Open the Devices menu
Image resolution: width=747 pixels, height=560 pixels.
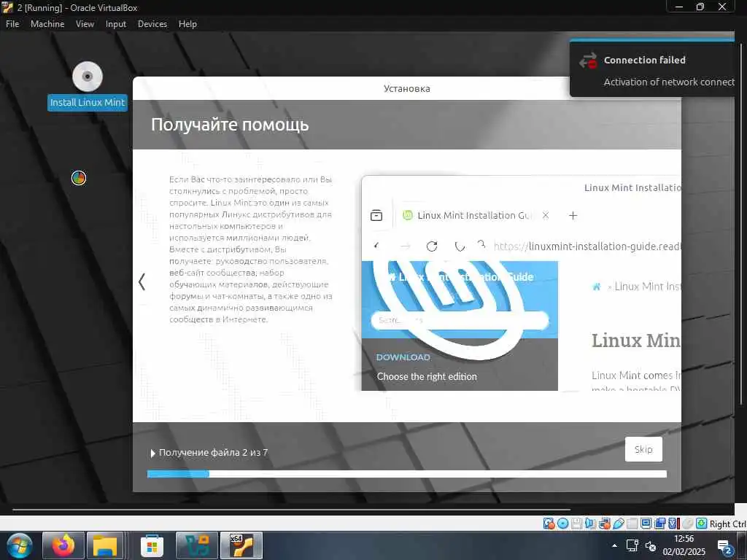coord(152,24)
